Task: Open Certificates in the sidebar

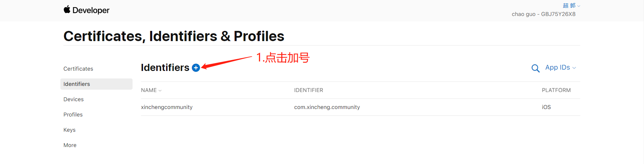Action: [78, 69]
